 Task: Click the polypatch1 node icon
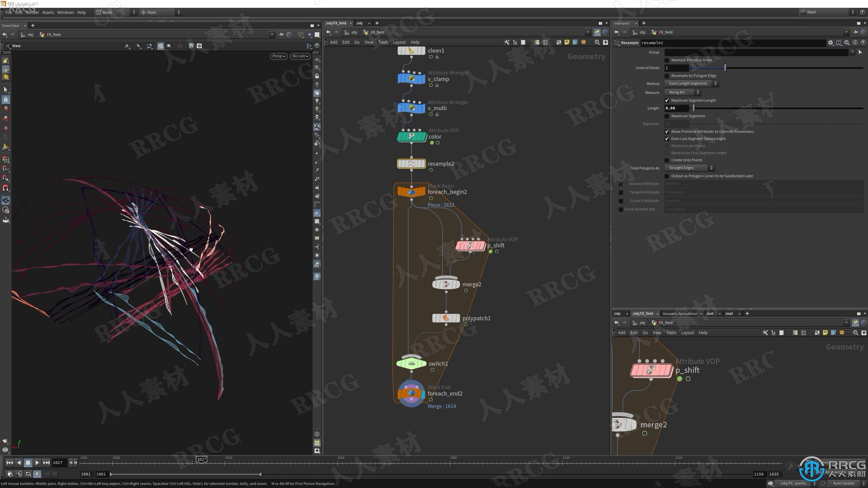coord(447,318)
